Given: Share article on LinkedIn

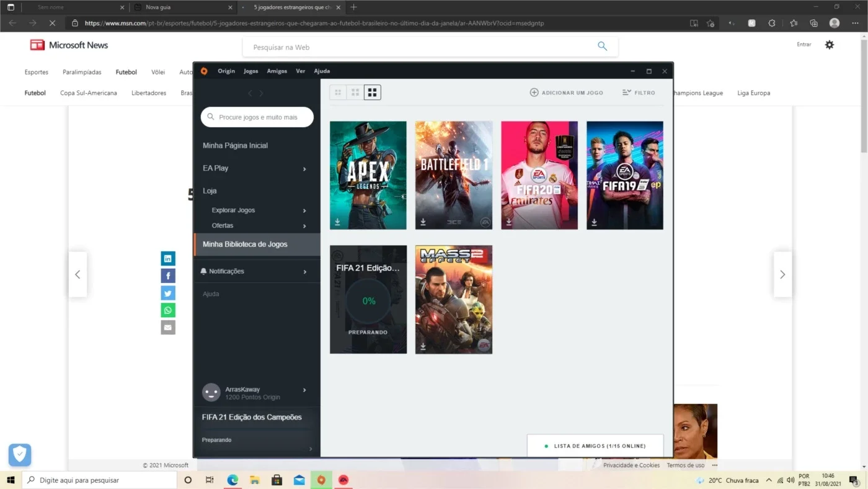Looking at the screenshot, I should [x=168, y=259].
